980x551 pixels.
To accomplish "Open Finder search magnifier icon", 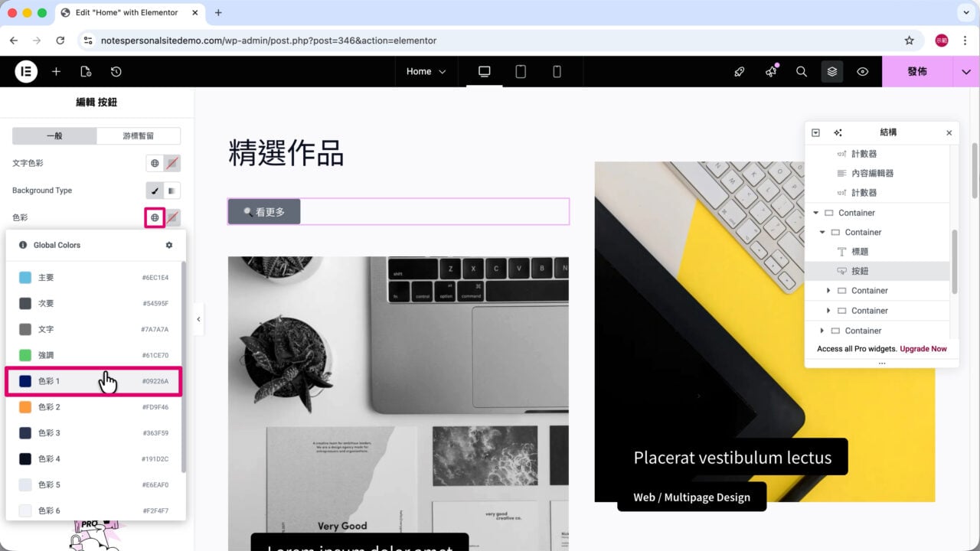I will point(802,71).
